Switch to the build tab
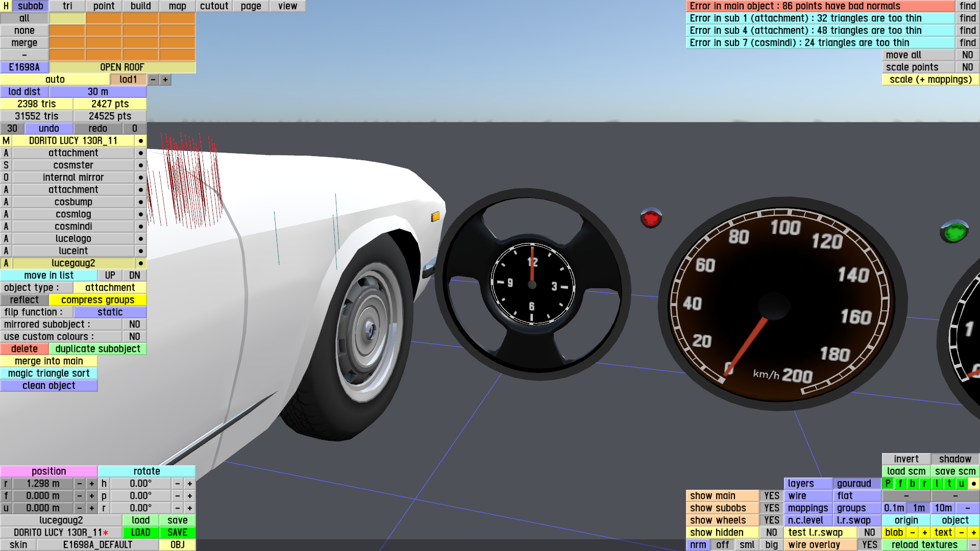 tap(140, 6)
